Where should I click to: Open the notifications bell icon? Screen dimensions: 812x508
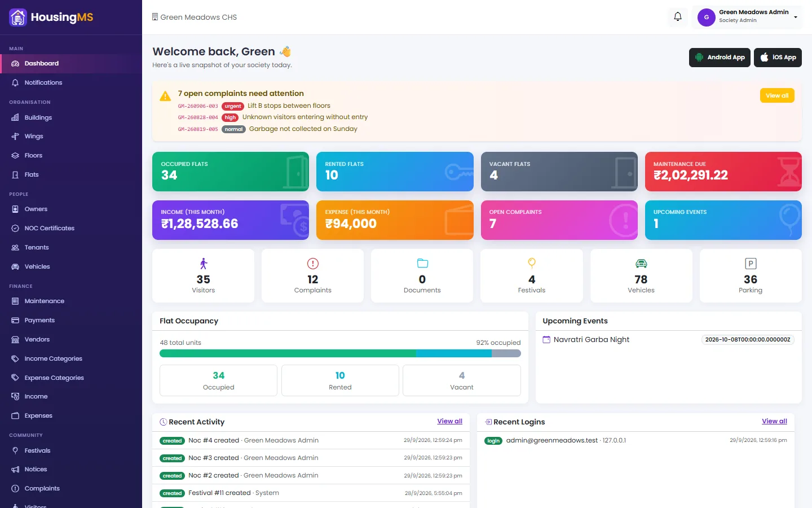(x=678, y=17)
